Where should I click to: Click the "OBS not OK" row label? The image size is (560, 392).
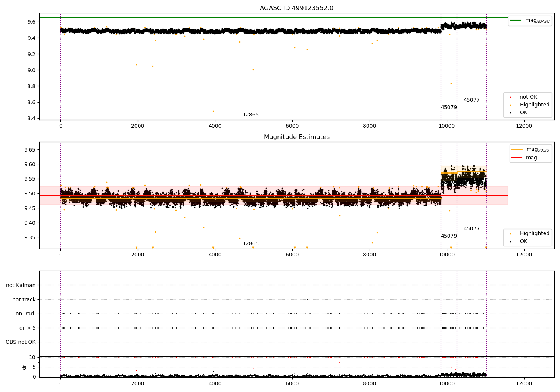pyautogui.click(x=21, y=342)
